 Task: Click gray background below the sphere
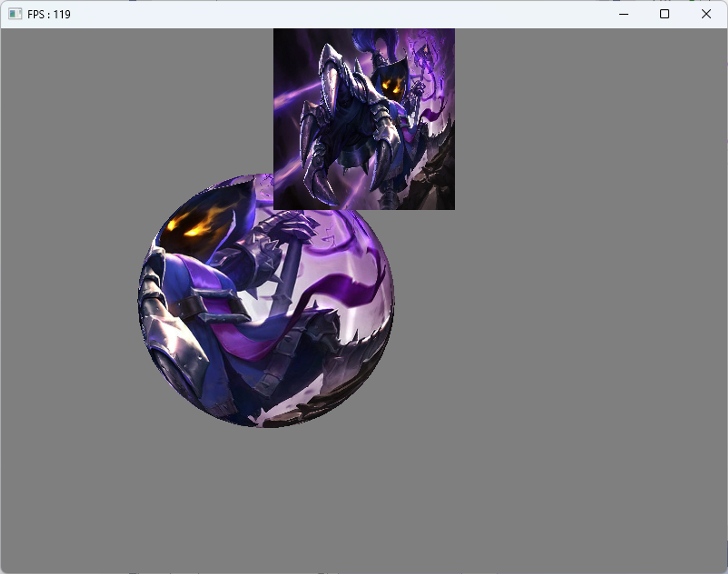coord(266,499)
